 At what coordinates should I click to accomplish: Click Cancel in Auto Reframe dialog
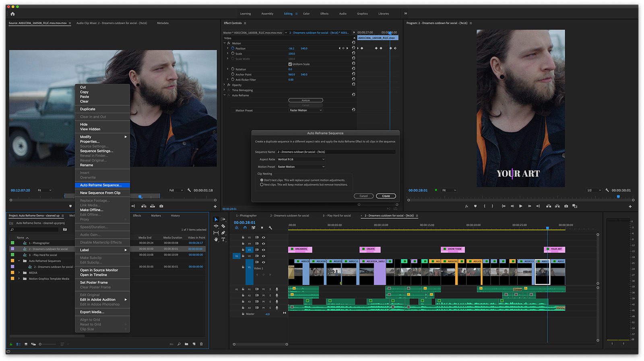coord(363,196)
